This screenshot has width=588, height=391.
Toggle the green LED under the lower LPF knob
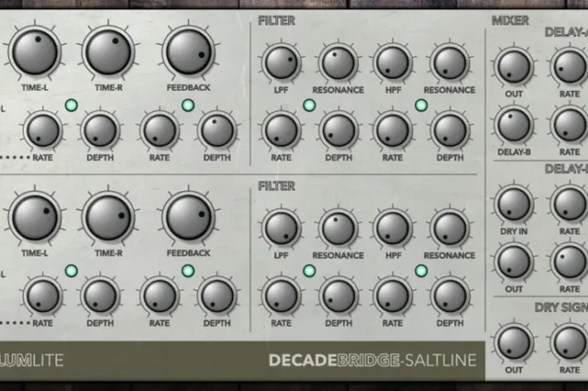tap(309, 270)
